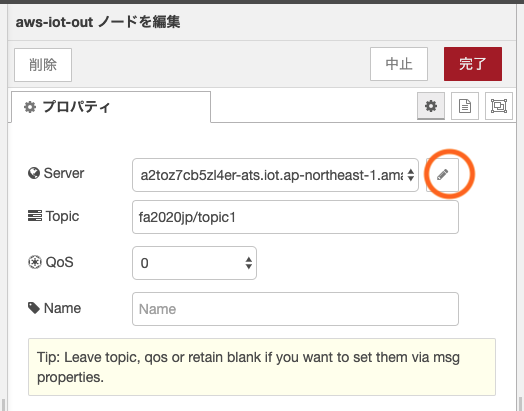This screenshot has height=411, width=524.
Task: Click the globe icon beside Server
Action: click(34, 173)
